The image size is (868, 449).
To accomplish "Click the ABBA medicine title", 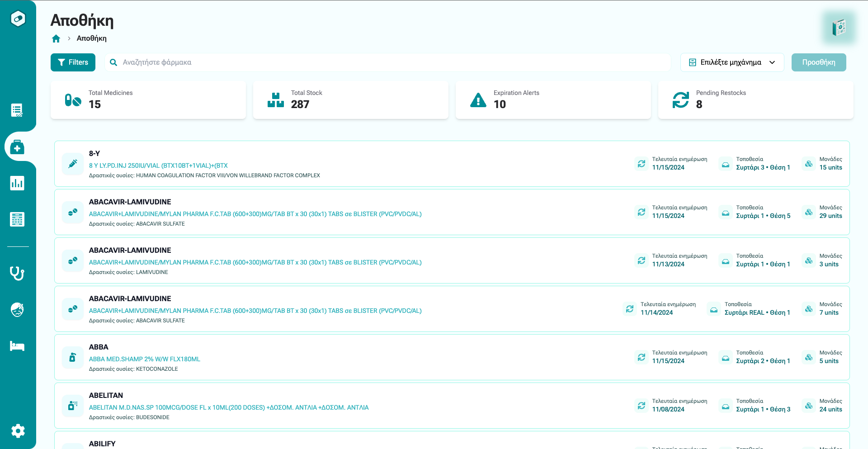I will click(99, 347).
